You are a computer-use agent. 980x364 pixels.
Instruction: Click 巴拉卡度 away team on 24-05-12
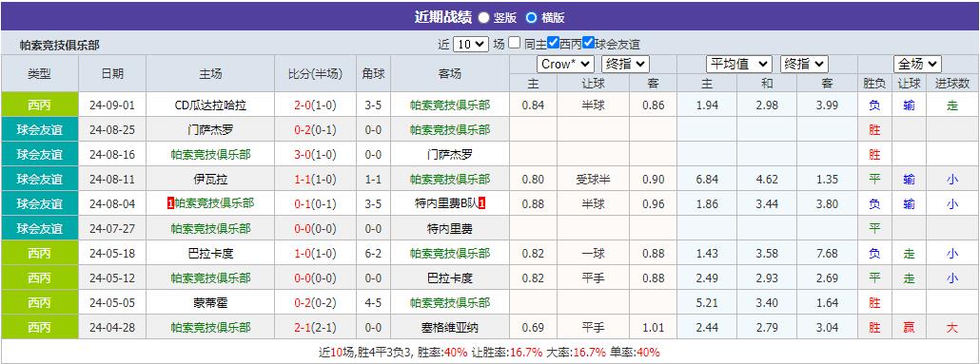click(x=450, y=278)
